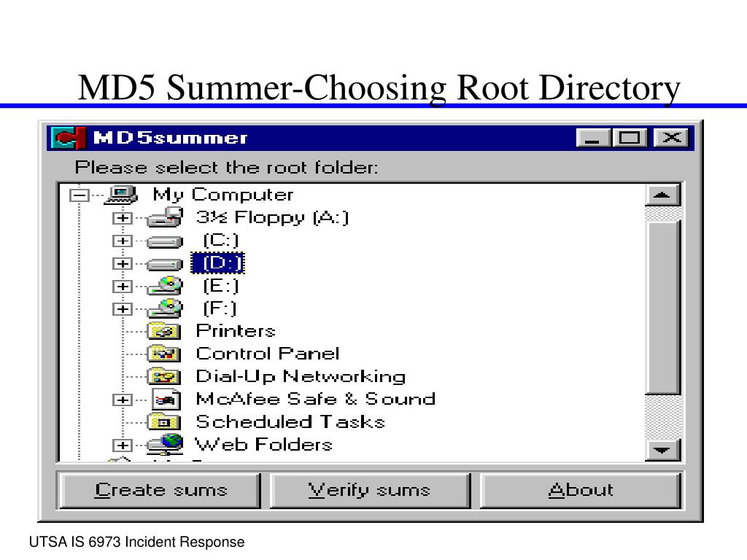
Task: Select the D: hard drive icon
Action: 165,264
